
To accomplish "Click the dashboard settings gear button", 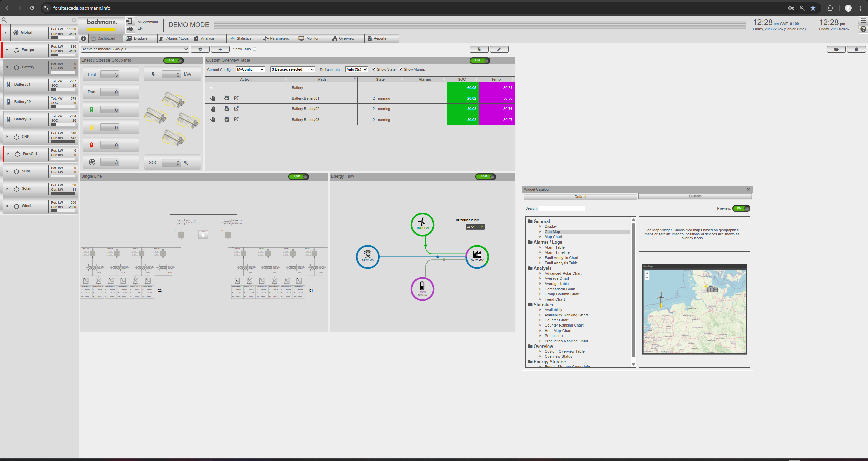I will 200,49.
